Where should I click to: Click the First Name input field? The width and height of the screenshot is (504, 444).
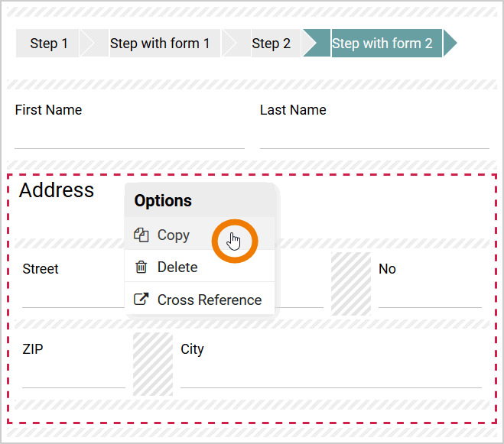pyautogui.click(x=129, y=136)
